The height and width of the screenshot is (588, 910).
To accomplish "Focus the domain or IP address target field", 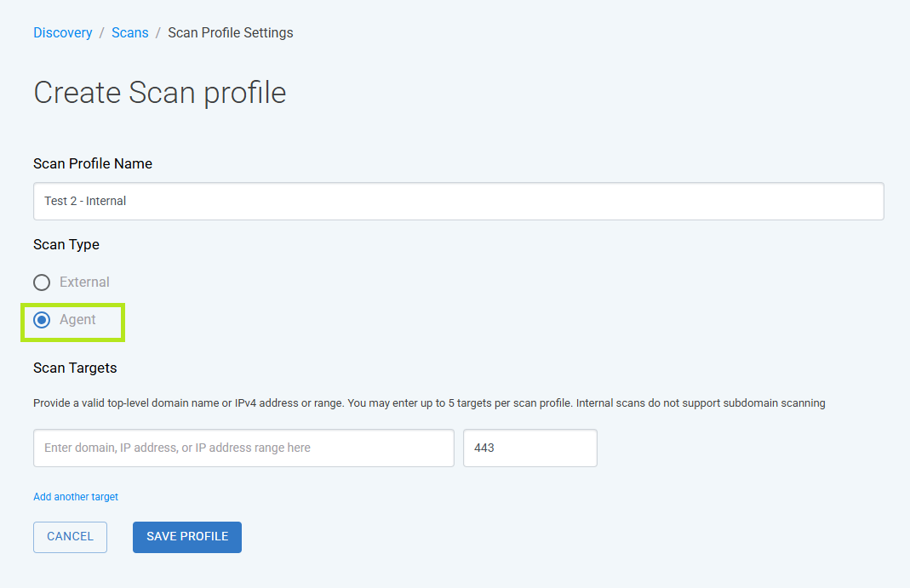I will [243, 448].
